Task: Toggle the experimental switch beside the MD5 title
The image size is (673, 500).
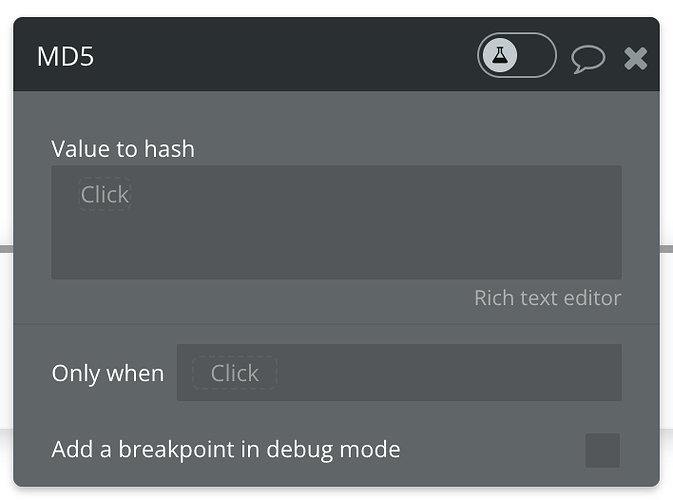Action: (516, 56)
